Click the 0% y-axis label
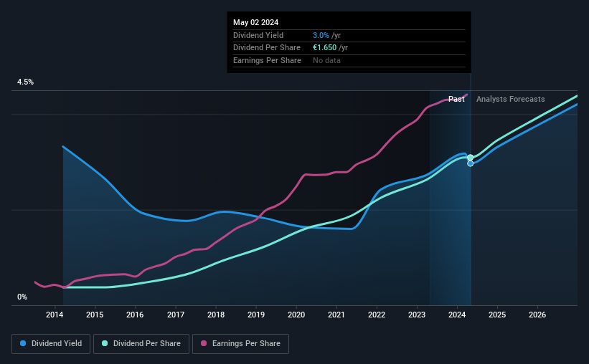The image size is (589, 364). click(x=22, y=297)
